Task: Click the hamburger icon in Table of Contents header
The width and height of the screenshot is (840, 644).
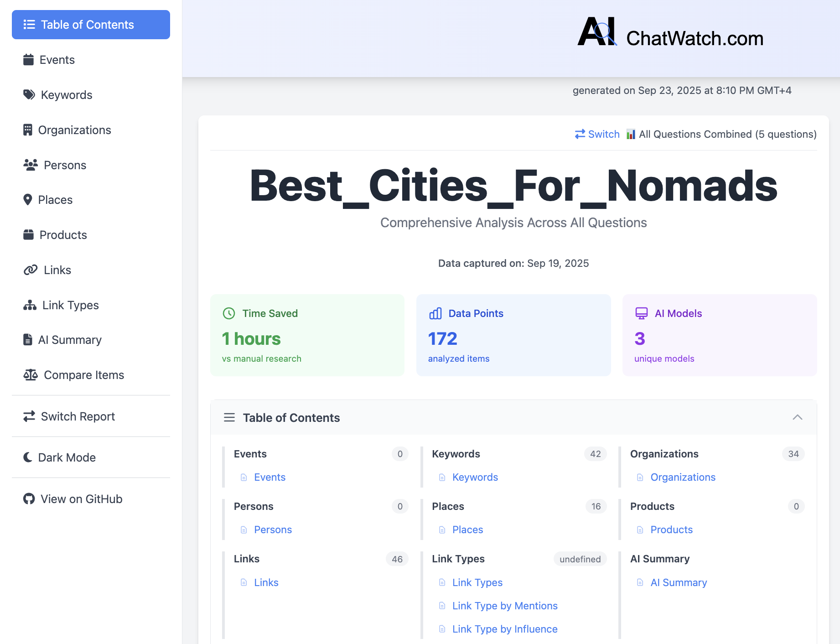Action: point(229,417)
